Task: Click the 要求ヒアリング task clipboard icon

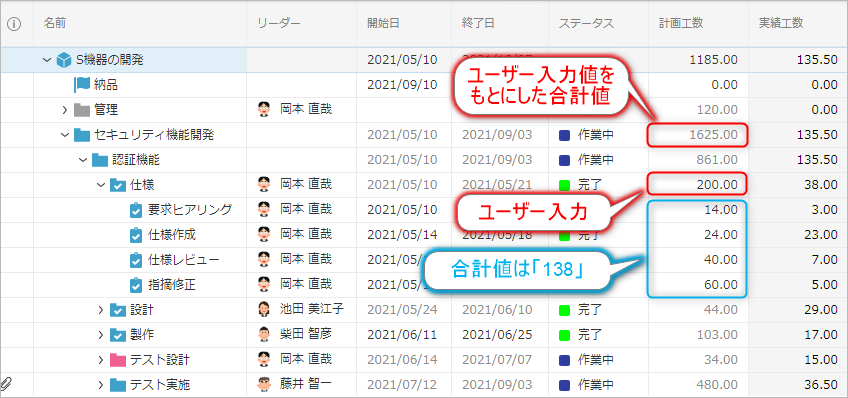Action: pos(136,209)
